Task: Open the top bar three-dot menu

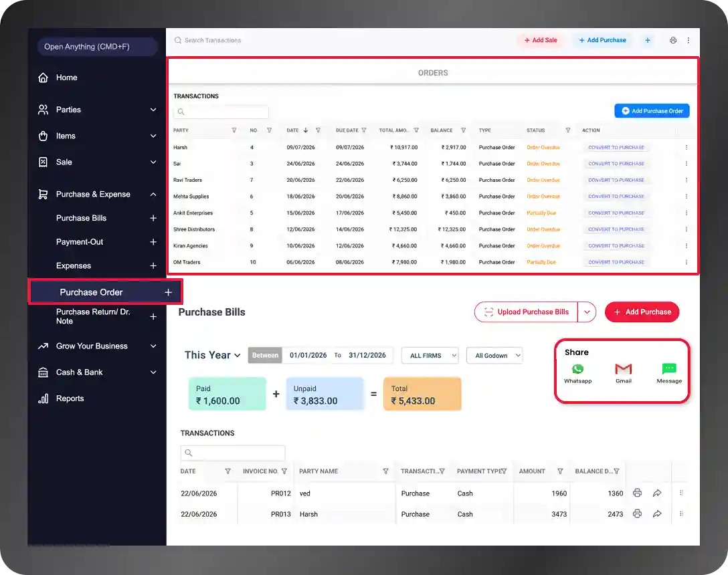Action: (x=689, y=40)
